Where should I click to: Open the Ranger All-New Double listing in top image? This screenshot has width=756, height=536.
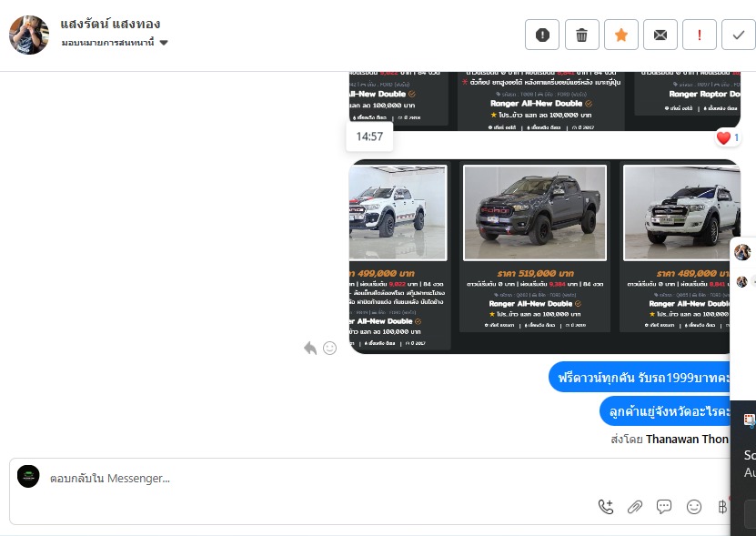[541, 101]
